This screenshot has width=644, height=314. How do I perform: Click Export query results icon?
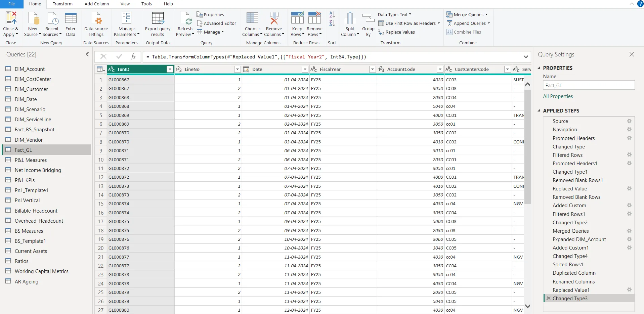pyautogui.click(x=158, y=18)
